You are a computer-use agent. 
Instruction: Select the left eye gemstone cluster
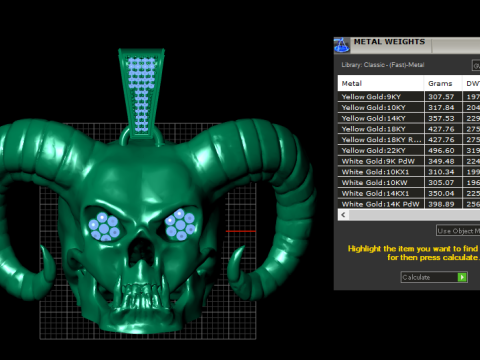(104, 227)
